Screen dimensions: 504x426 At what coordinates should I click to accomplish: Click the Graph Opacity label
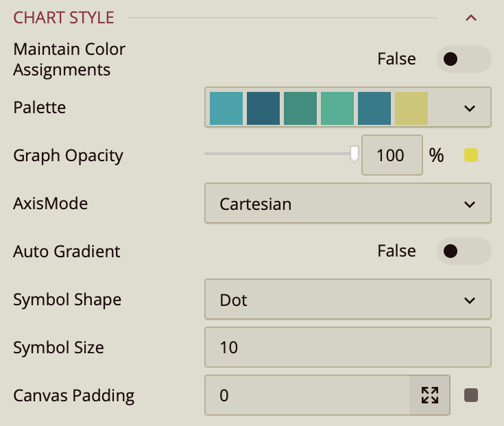tap(68, 156)
